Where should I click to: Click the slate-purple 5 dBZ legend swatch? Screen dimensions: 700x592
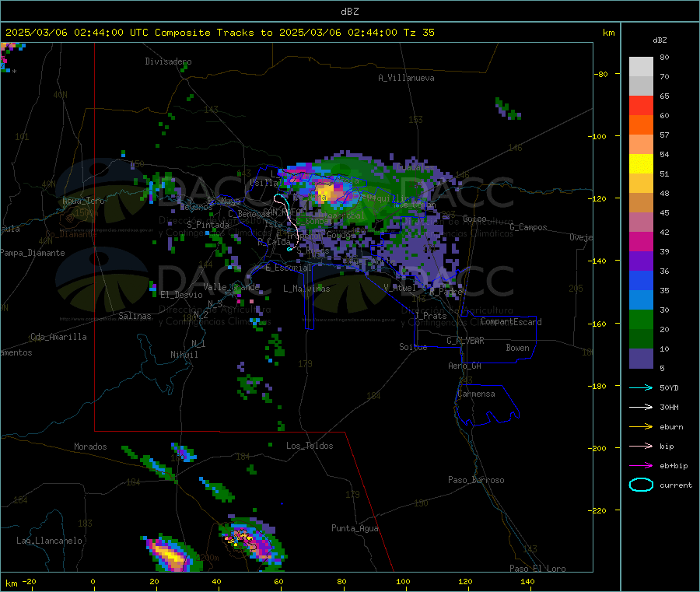641,359
